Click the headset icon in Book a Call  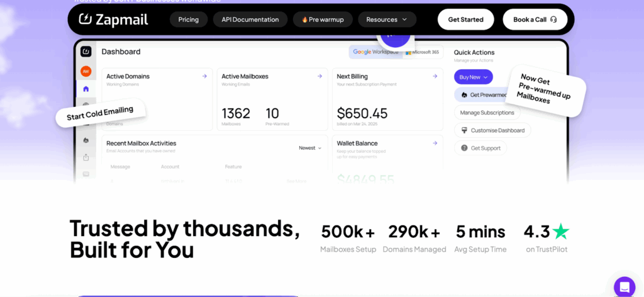point(553,20)
